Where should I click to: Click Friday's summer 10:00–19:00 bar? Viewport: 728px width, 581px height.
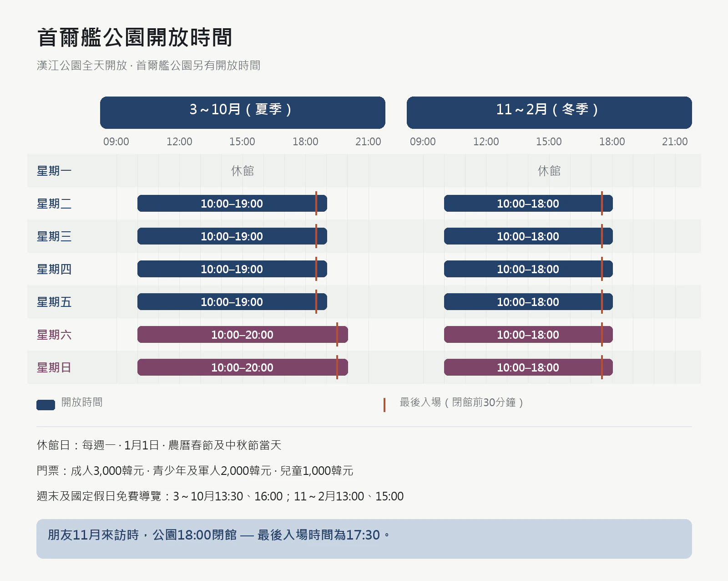[232, 302]
